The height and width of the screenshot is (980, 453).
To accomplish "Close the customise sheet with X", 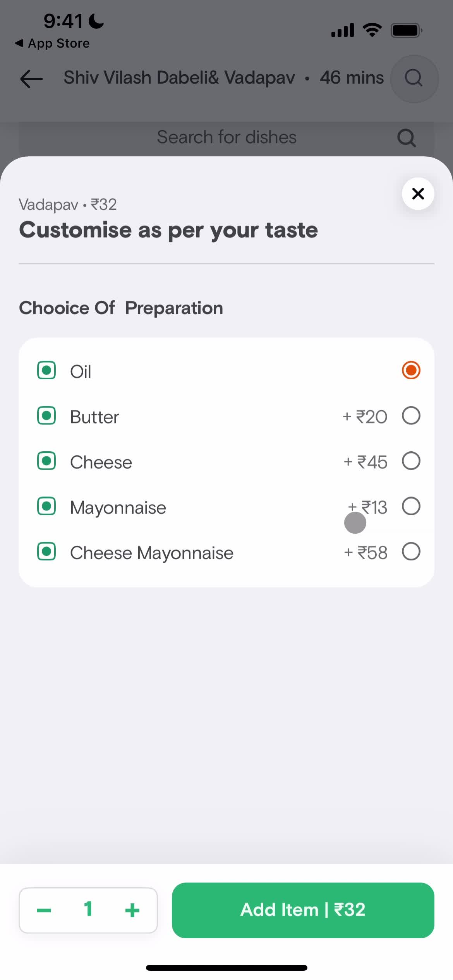I will coord(418,194).
